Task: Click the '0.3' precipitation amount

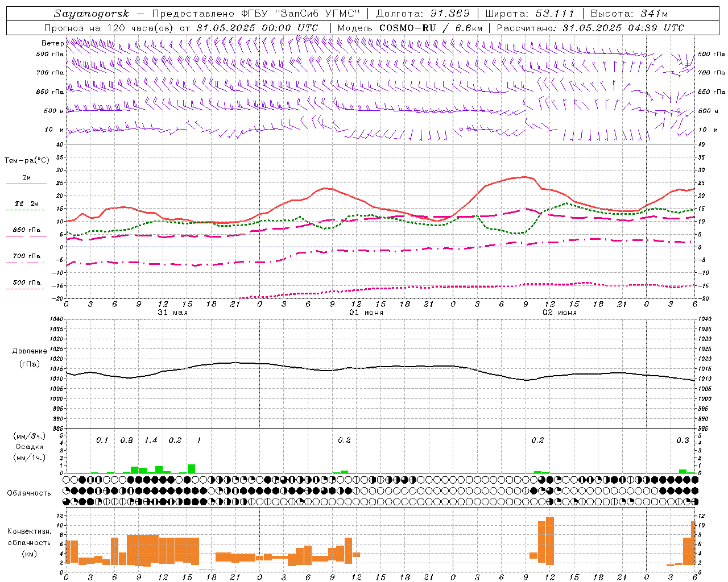Action: (x=682, y=440)
